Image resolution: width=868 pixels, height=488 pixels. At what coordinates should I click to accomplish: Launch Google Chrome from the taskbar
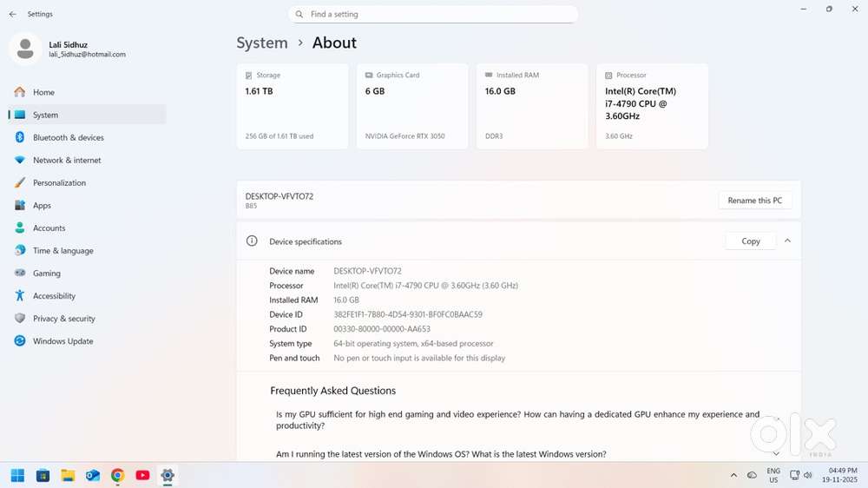click(x=117, y=475)
